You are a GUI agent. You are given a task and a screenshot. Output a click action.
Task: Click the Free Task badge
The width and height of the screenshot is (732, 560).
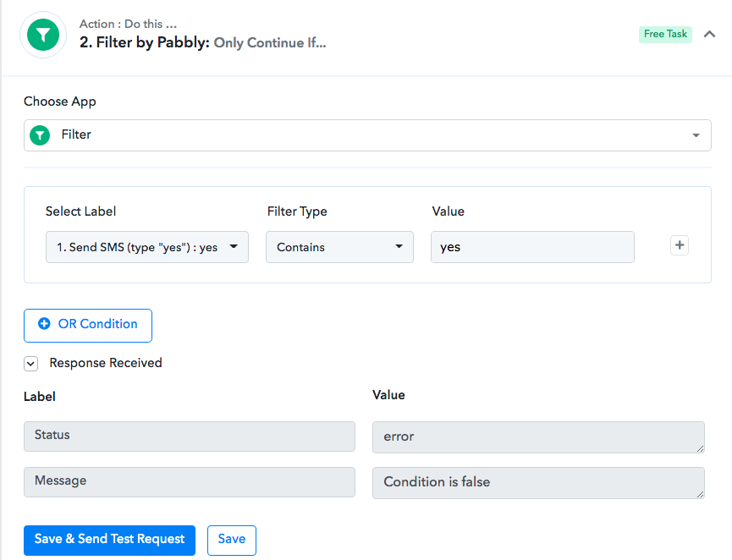pyautogui.click(x=665, y=34)
